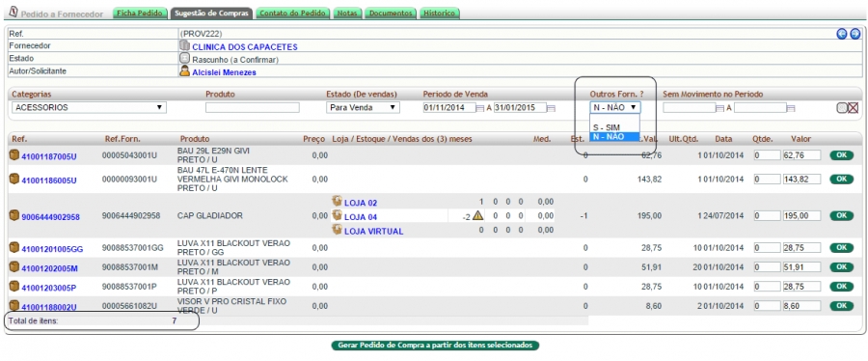Open supplier CLINICA DOS CAPACETES link
The width and height of the screenshot is (868, 361).
click(x=245, y=47)
